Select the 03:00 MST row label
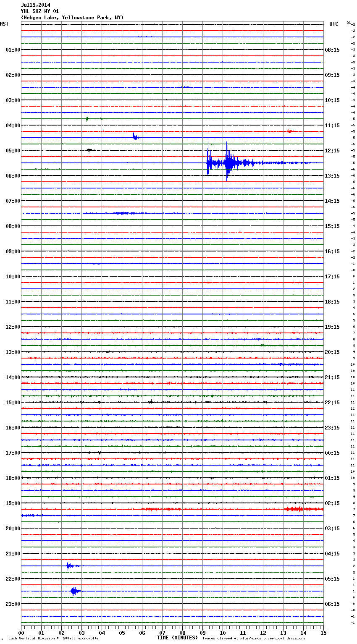Screen dimensions: 357x644 pos(13,100)
